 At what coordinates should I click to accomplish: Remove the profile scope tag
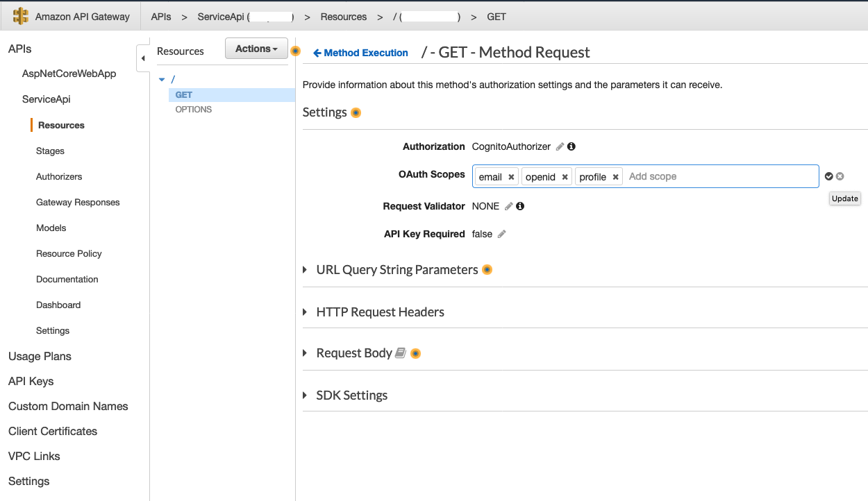pos(615,177)
